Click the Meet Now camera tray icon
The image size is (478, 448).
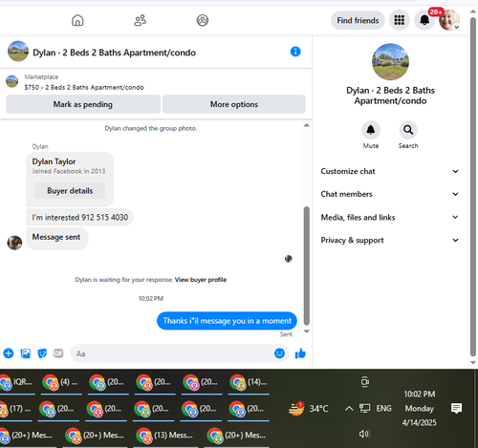tap(365, 382)
